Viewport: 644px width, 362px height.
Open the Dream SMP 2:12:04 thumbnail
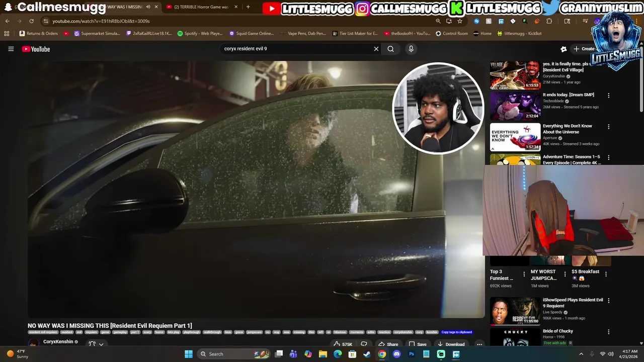[515, 106]
